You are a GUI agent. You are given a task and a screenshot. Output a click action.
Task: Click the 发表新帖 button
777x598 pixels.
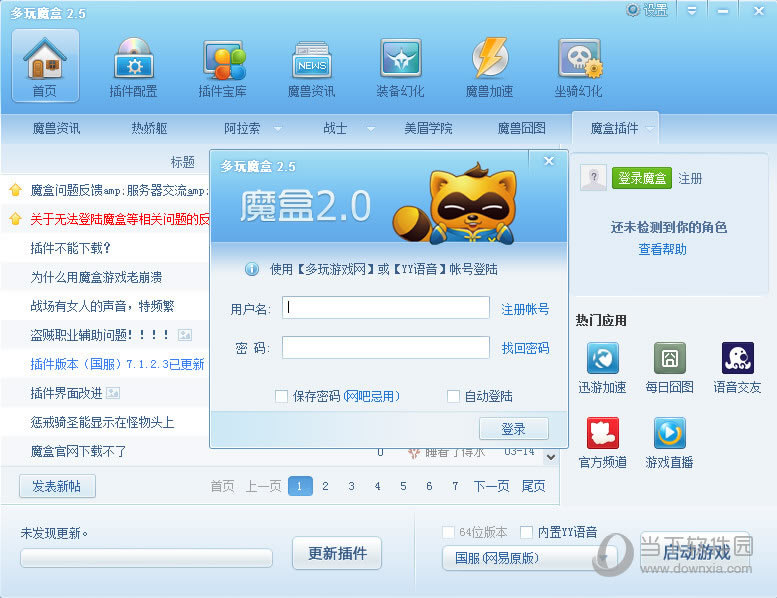coord(57,486)
